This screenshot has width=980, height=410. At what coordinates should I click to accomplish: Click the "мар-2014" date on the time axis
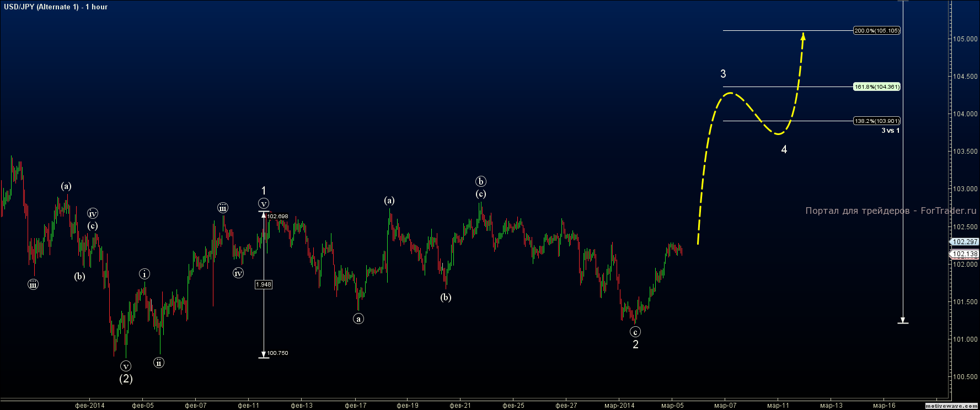tap(619, 406)
